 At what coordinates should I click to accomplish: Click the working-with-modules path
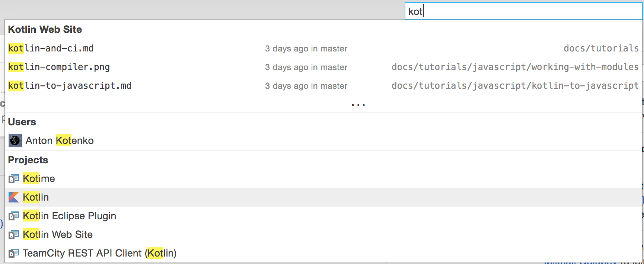(515, 67)
